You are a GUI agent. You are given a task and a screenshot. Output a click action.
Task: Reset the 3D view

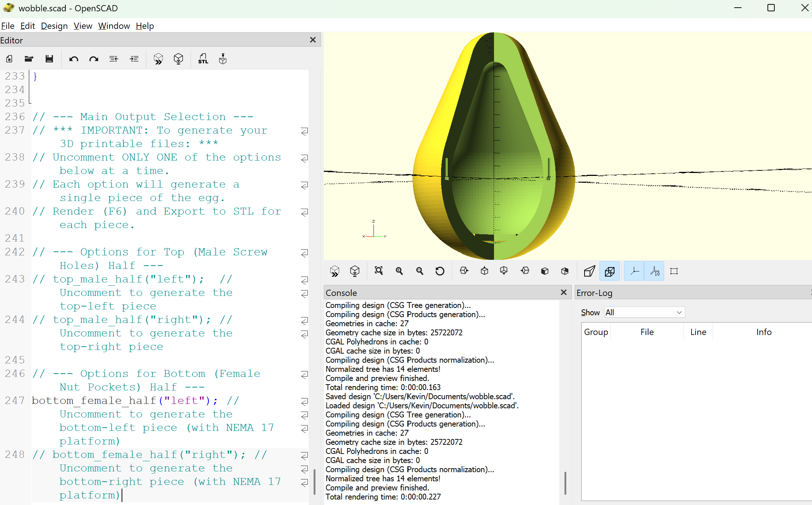coord(440,271)
